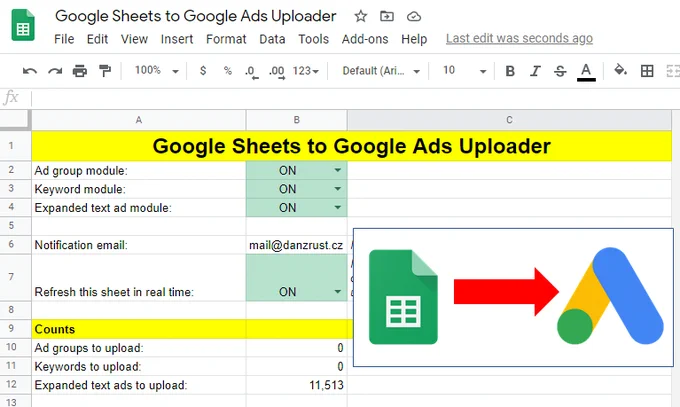Open the Format menu
This screenshot has height=407, width=680.
pyautogui.click(x=226, y=39)
